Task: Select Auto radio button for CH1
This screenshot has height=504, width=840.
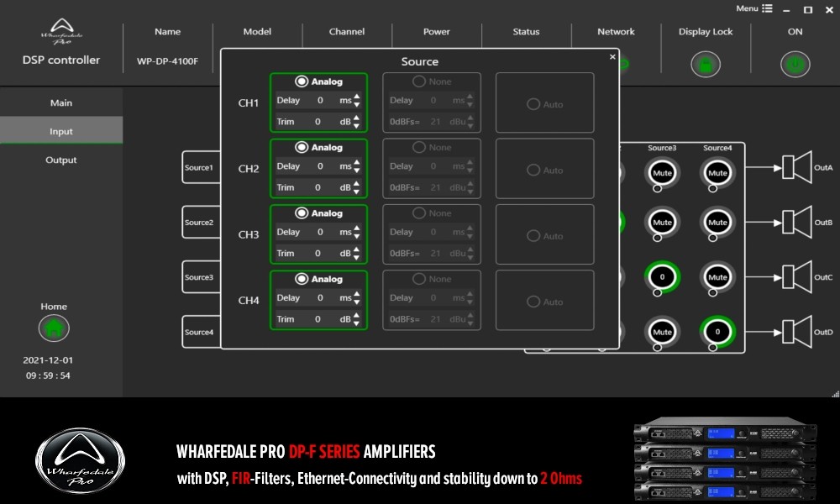Action: point(533,104)
